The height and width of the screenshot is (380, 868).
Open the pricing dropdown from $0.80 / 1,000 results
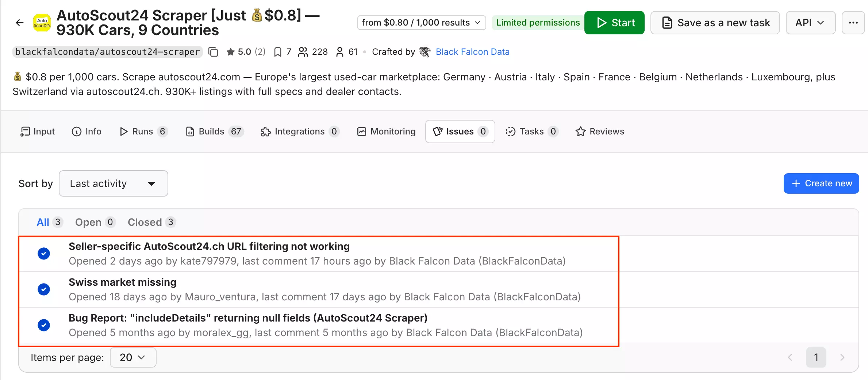pyautogui.click(x=422, y=23)
